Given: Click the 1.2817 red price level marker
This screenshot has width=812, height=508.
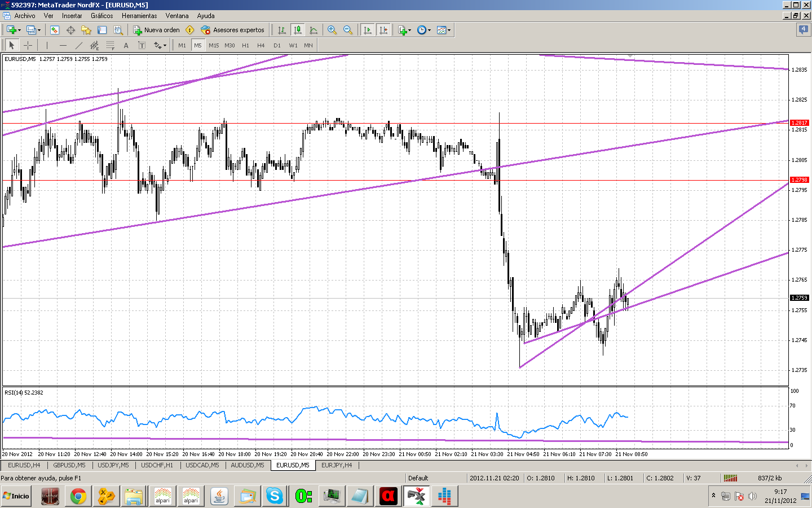Looking at the screenshot, I should point(799,122).
